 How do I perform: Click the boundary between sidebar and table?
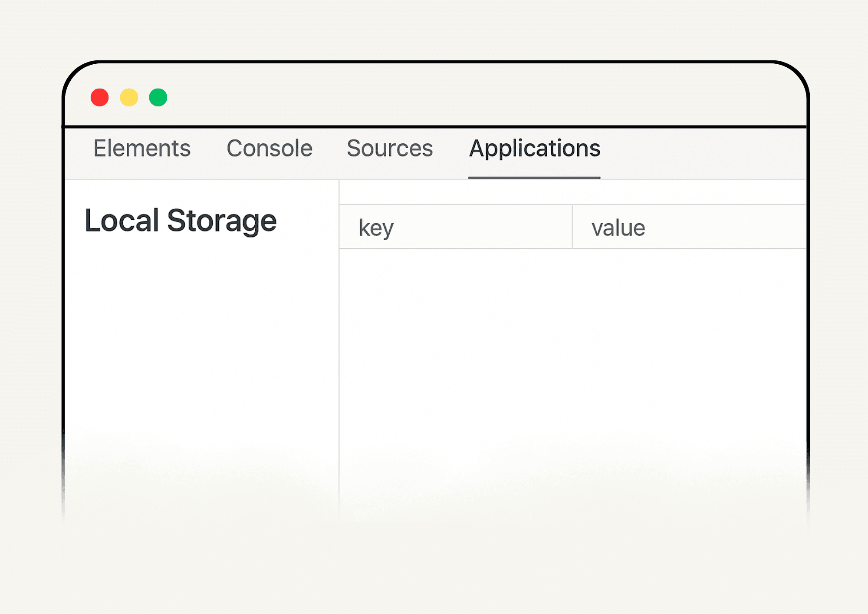pyautogui.click(x=339, y=347)
